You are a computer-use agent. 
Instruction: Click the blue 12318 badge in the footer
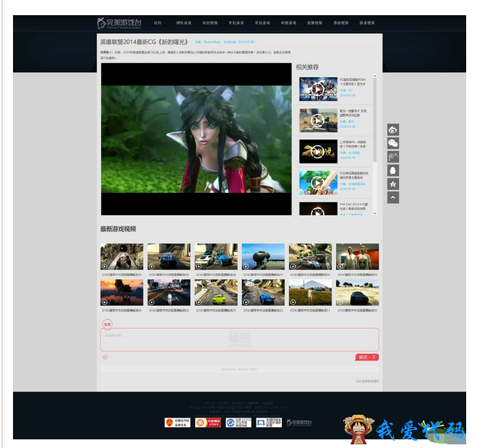pos(239,423)
